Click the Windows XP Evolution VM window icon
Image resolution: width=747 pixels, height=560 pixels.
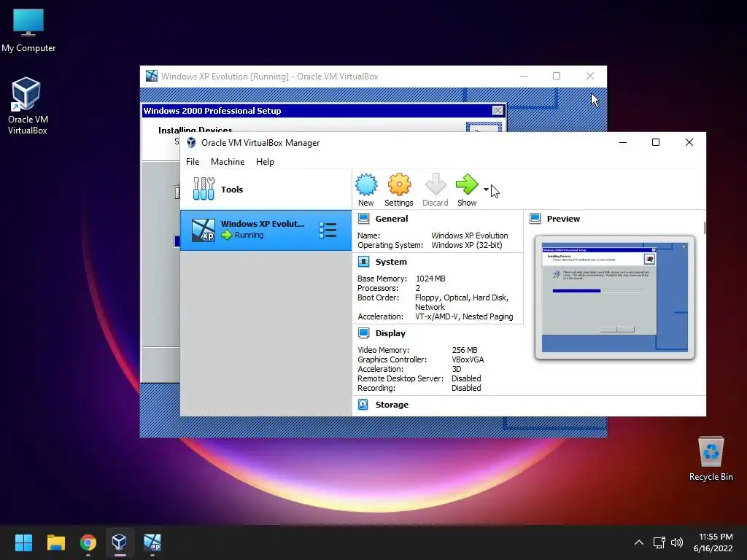152,76
